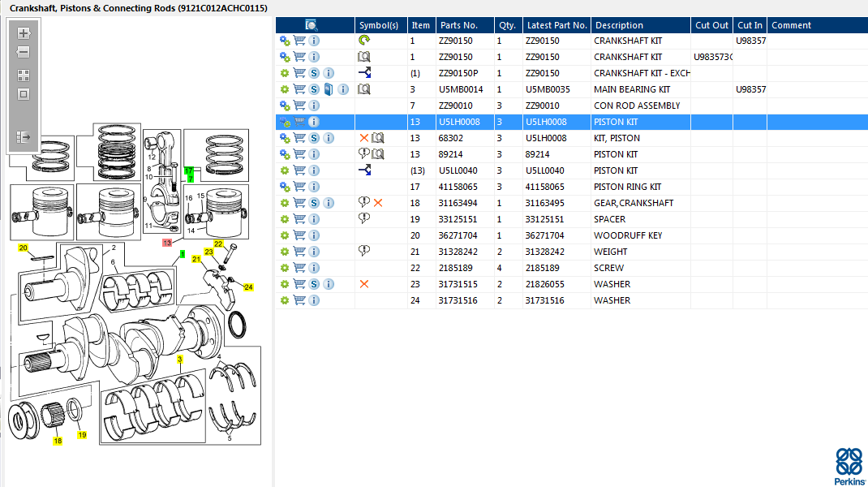Select callout 18 gear hotspot in the illustration
This screenshot has height=487, width=868.
coord(58,441)
